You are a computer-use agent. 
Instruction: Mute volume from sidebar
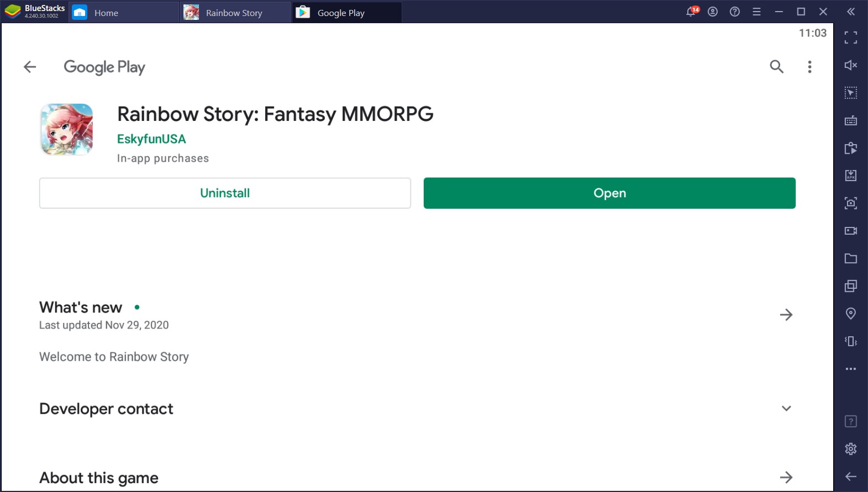point(851,65)
